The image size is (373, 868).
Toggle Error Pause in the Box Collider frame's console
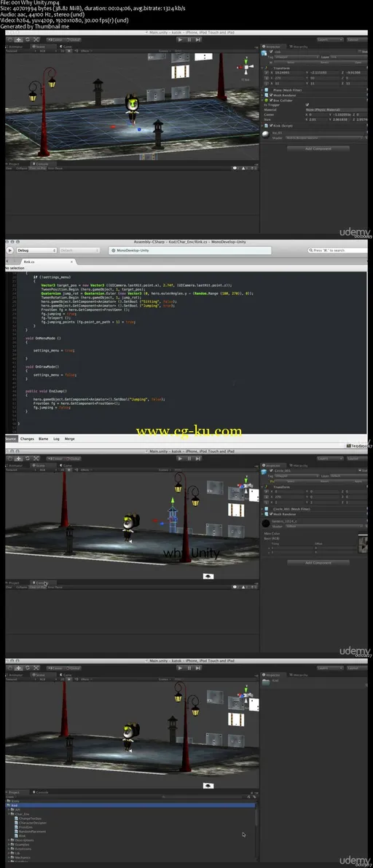click(x=55, y=168)
